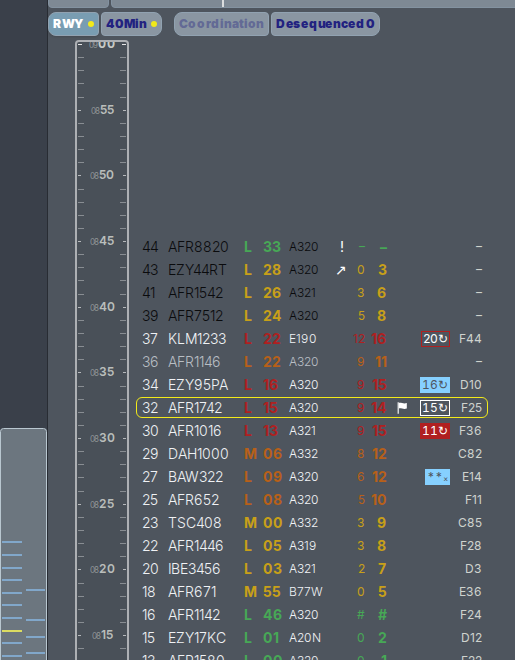Click the 20 holding badge for KLM1233
The width and height of the screenshot is (515, 660).
(435, 339)
